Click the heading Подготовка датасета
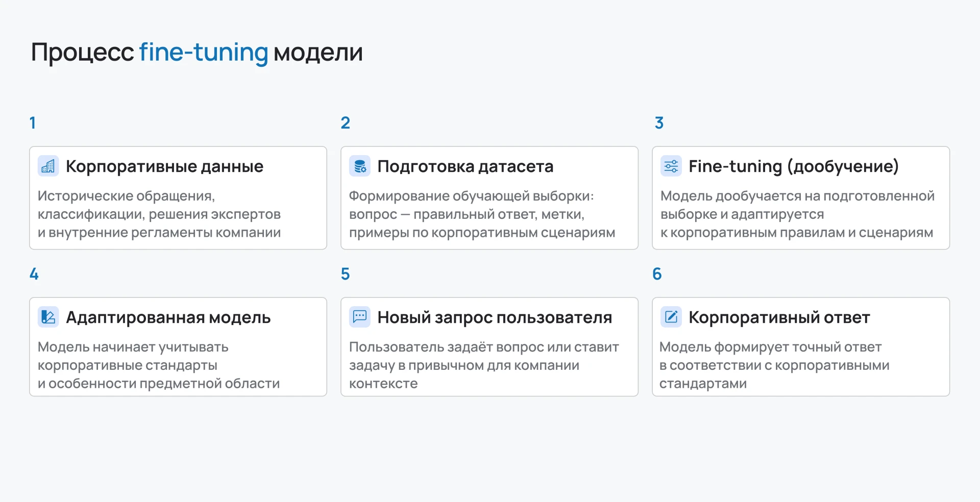 pos(465,166)
